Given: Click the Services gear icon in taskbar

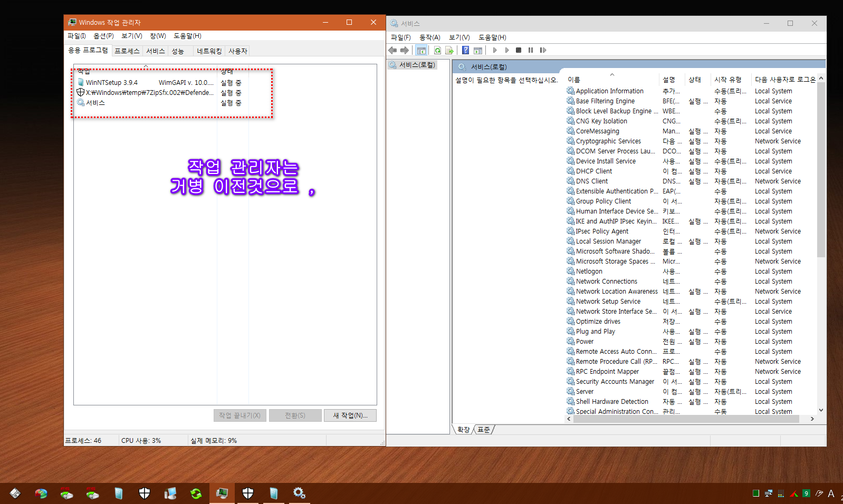Looking at the screenshot, I should pyautogui.click(x=299, y=493).
